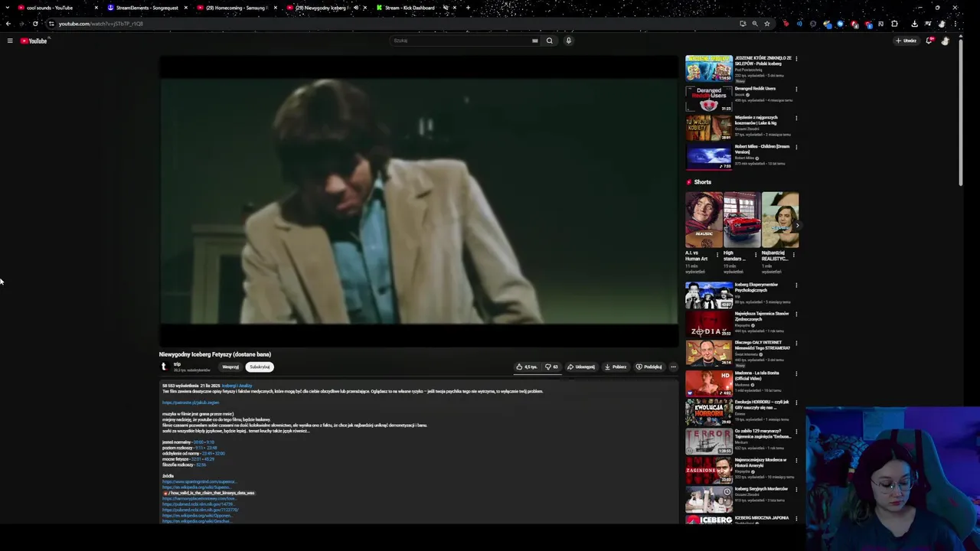The height and width of the screenshot is (551, 980).
Task: Switch to StreamElements - Songrequest tab
Action: click(147, 8)
